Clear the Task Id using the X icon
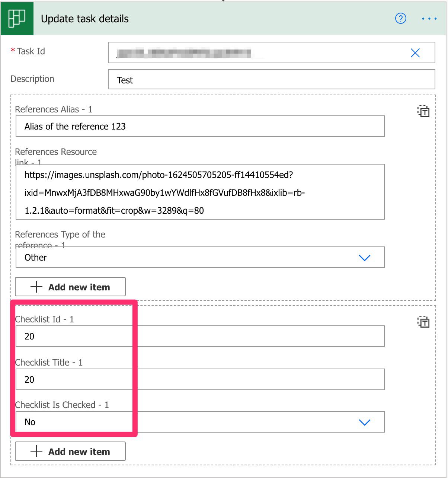This screenshot has height=478, width=448. click(x=415, y=53)
